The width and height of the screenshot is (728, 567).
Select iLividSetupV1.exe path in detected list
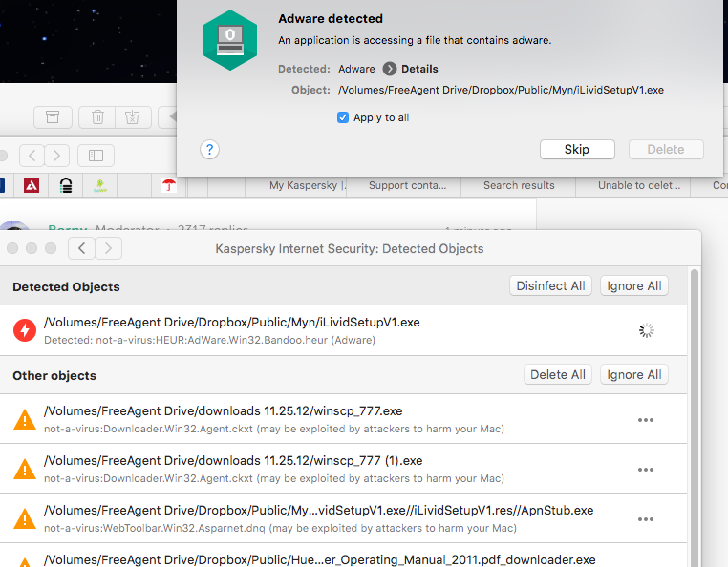(x=231, y=322)
